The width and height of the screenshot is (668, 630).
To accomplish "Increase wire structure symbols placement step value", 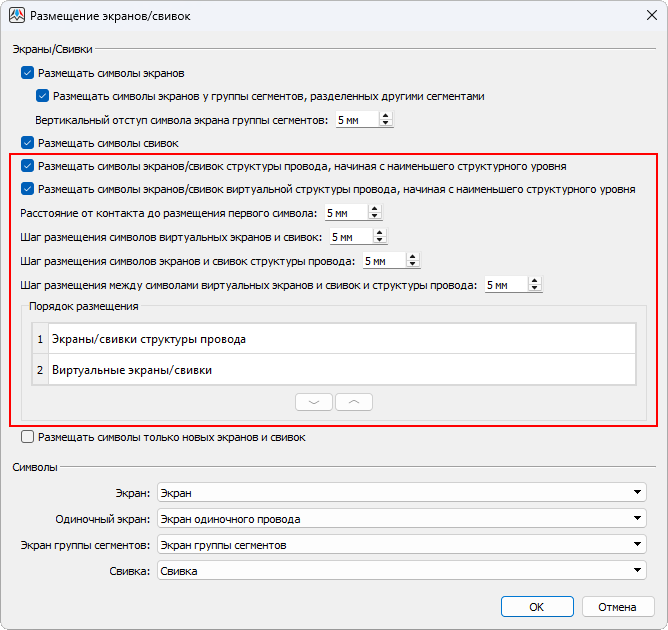I will (413, 257).
